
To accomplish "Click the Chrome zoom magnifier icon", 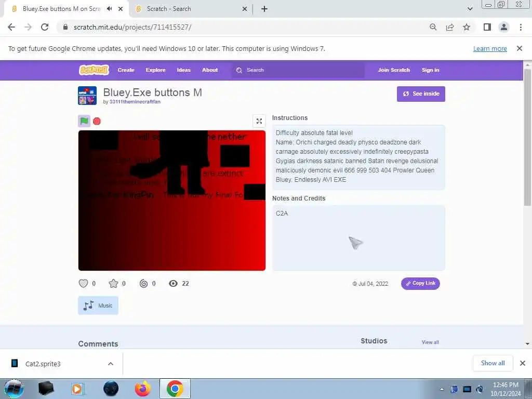I will point(433,27).
